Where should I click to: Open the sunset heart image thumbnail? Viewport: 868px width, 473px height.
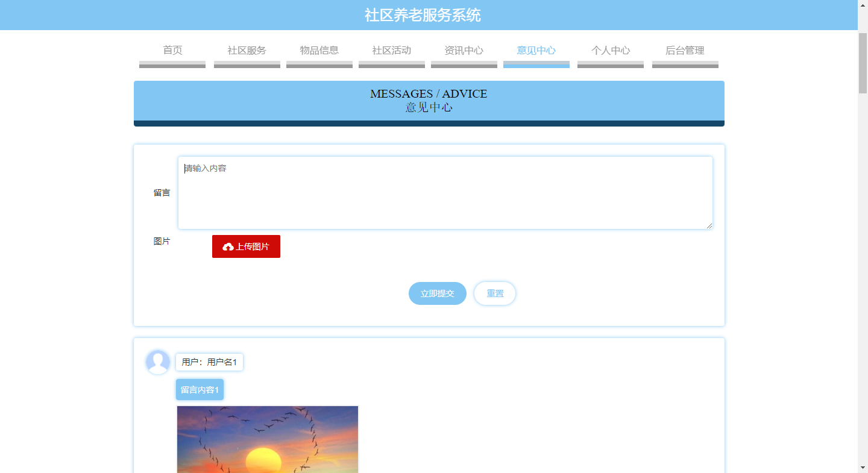pyautogui.click(x=268, y=439)
